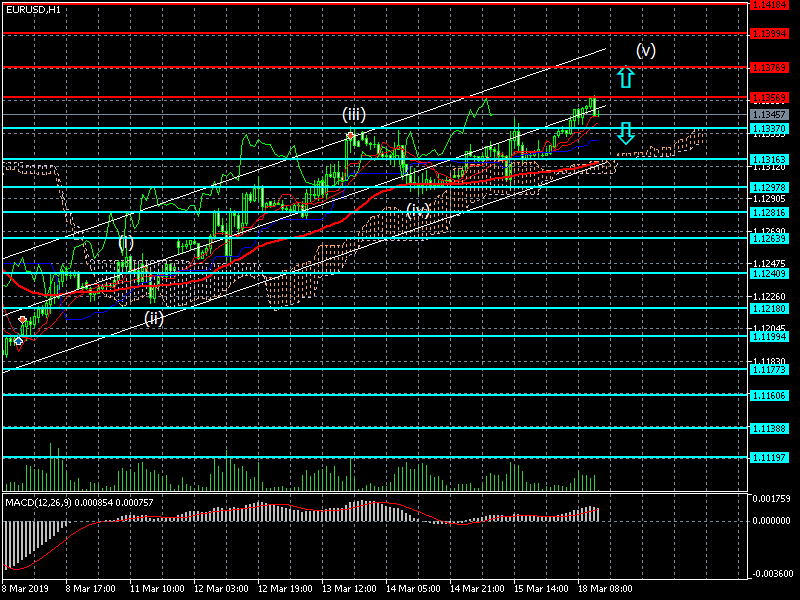Click the 1.12260 price scale value
This screenshot has width=800, height=600.
click(x=769, y=296)
